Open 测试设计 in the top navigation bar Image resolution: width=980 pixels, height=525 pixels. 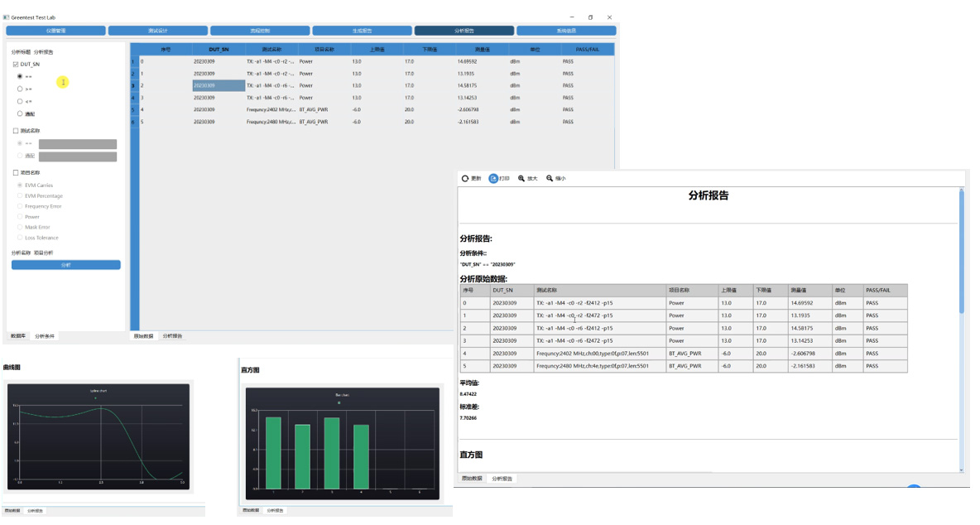(157, 31)
